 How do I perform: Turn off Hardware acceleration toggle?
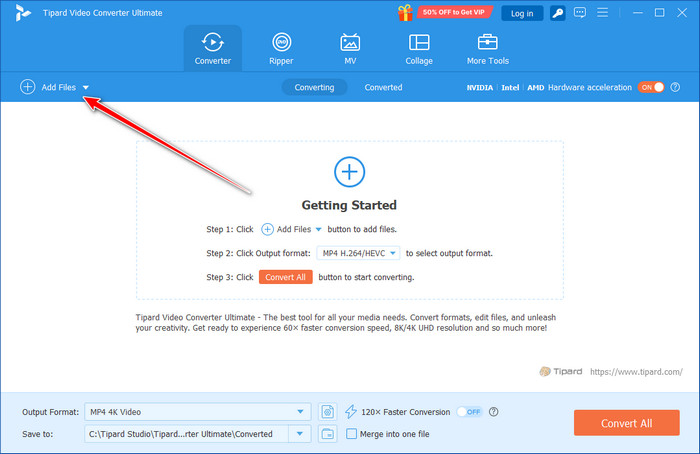pos(652,87)
